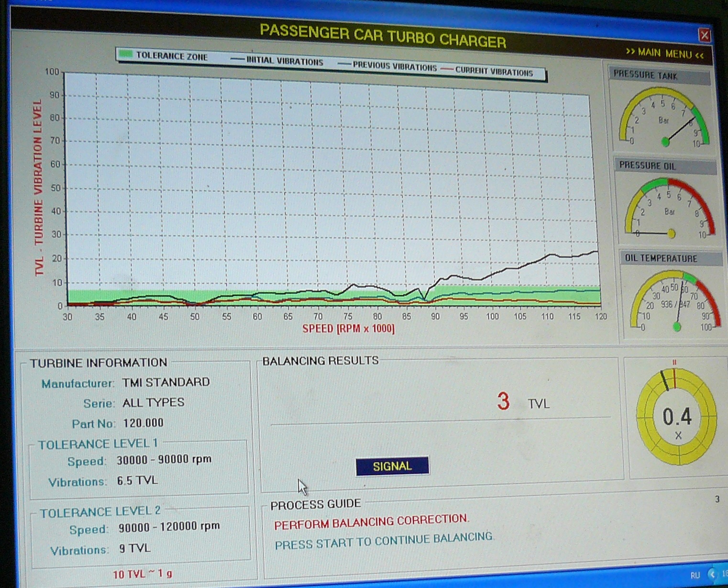The image size is (728, 588).
Task: Select the Pressure Oil bar gauge
Action: coord(670,209)
